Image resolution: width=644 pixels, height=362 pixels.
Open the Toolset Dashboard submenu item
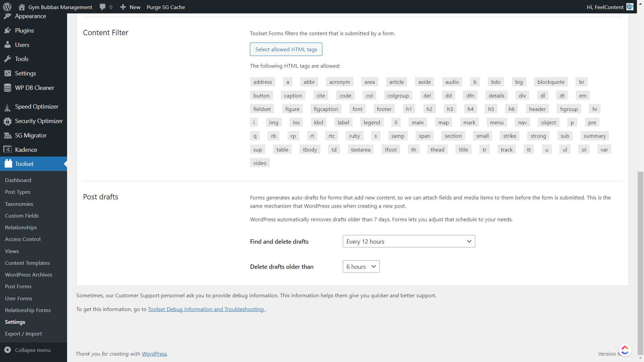coord(18,180)
